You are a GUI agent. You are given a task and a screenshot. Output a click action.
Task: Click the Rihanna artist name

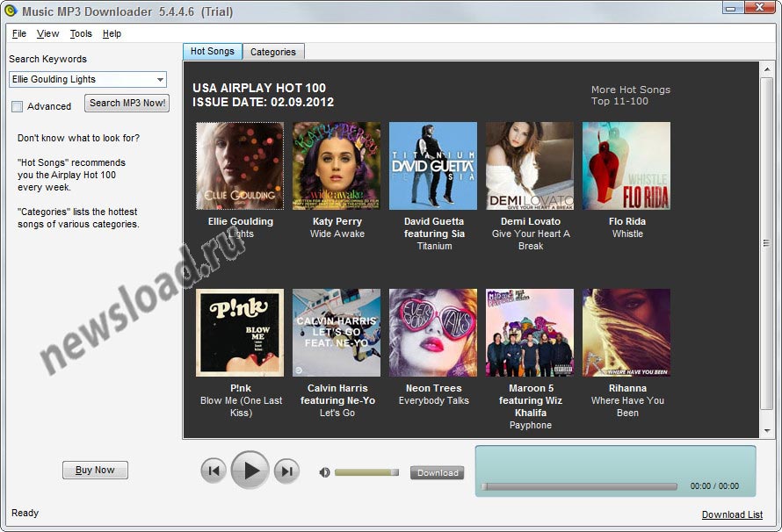point(627,389)
